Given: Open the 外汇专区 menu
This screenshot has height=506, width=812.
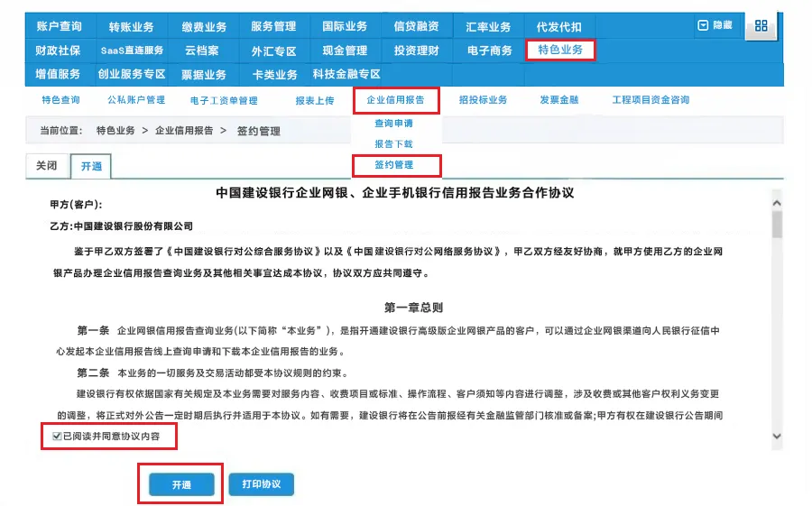Looking at the screenshot, I should pyautogui.click(x=273, y=51).
